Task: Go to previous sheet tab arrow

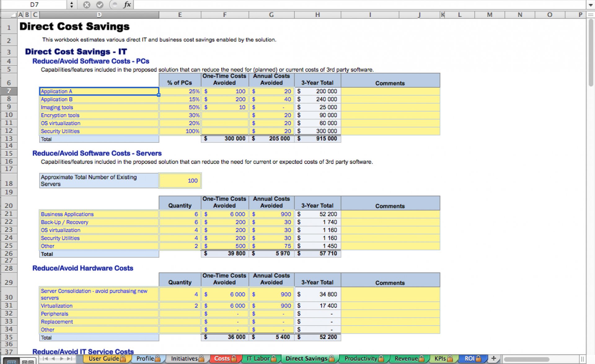Action: [53, 359]
